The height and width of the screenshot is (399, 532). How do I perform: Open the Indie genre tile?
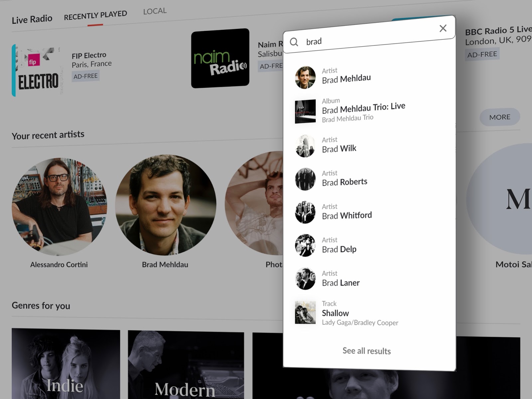[66, 363]
